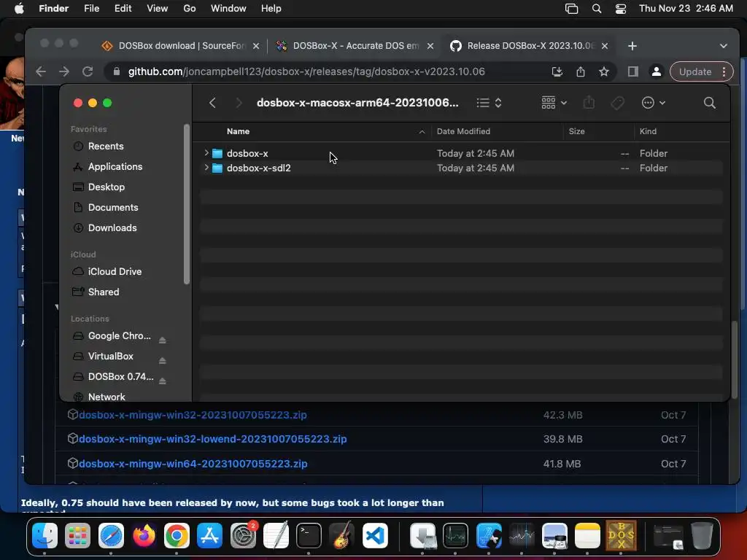The image size is (747, 560).
Task: Open Spotlight search in menu bar
Action: click(597, 9)
